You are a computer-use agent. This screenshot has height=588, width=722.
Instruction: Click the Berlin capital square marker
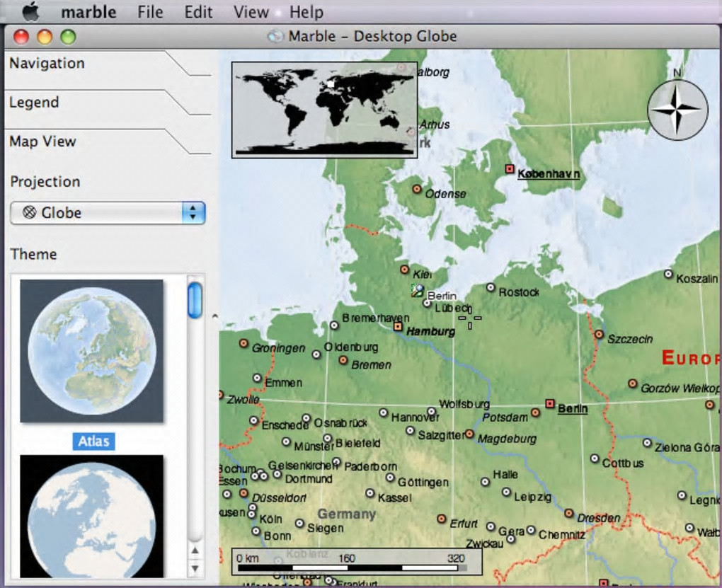coord(549,404)
